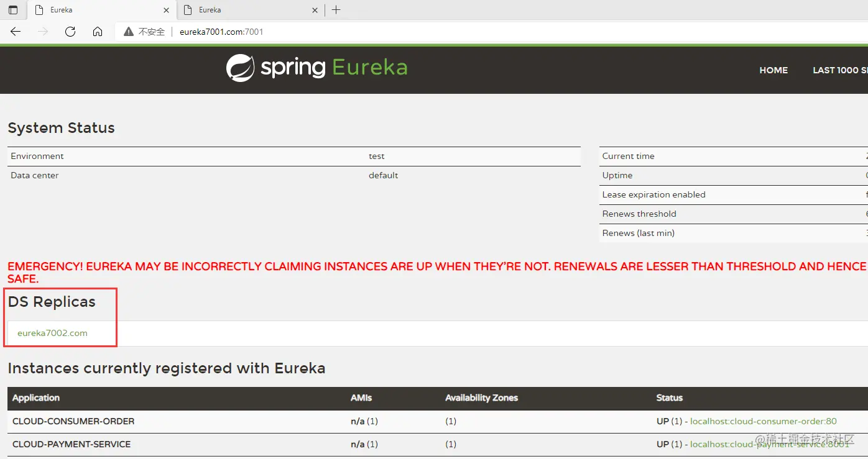
Task: Open localhost:cloud-payment-service:8001 instance link
Action: point(770,444)
